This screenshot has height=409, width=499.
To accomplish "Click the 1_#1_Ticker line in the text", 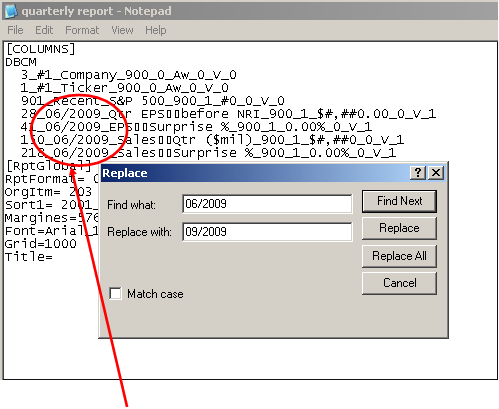I will point(125,88).
